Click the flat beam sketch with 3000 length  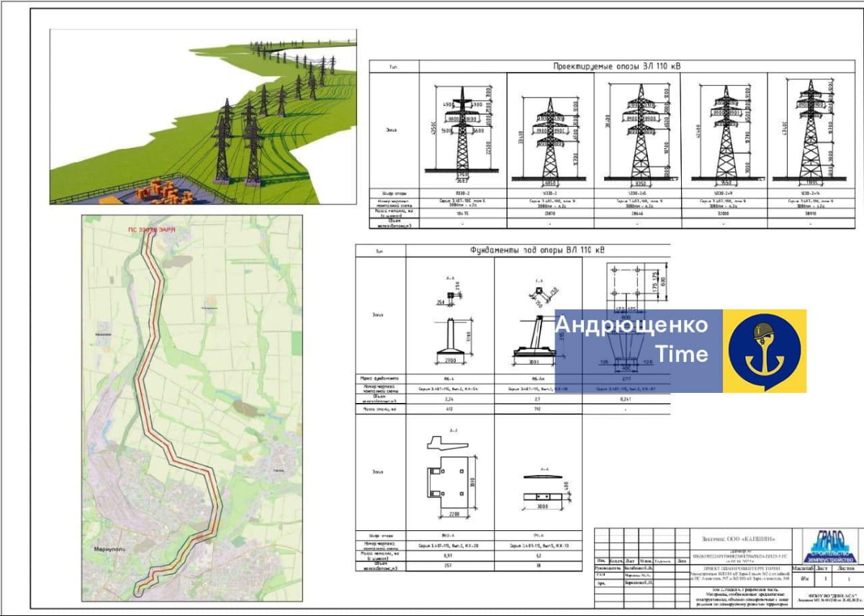pos(538,489)
